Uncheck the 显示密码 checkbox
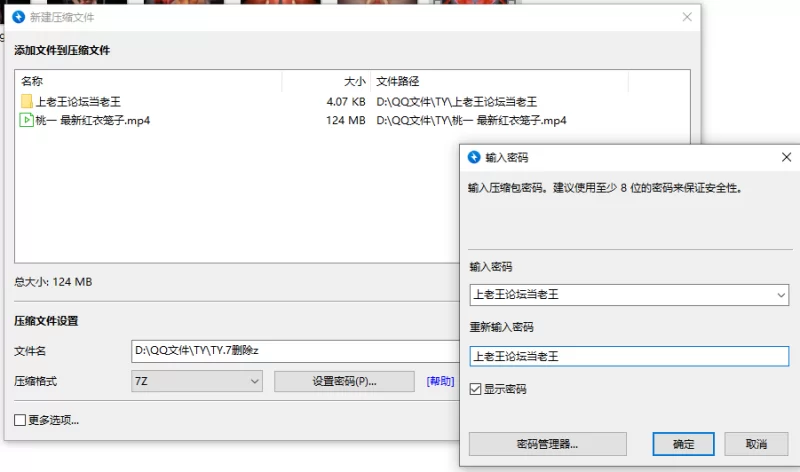Viewport: 800px width, 472px height. coord(475,389)
